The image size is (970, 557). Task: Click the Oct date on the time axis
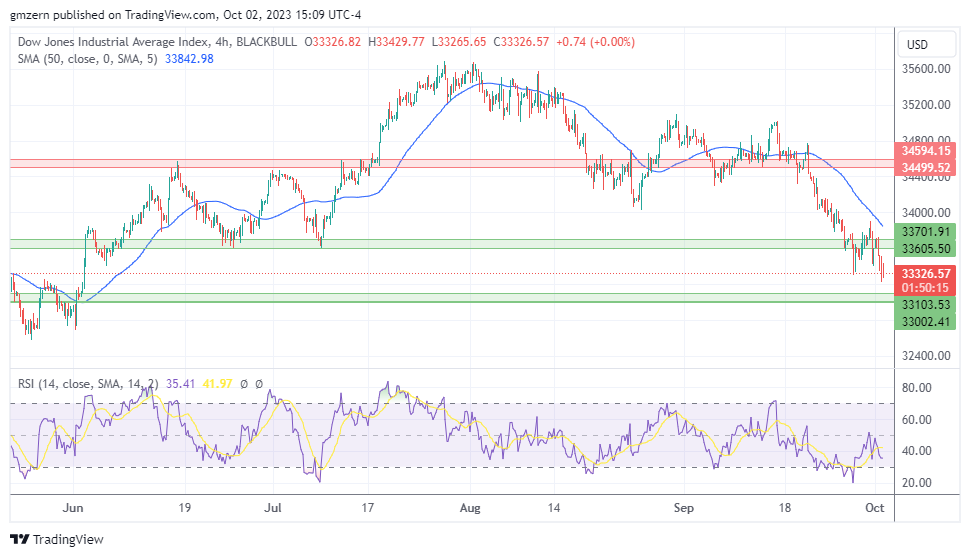point(875,507)
